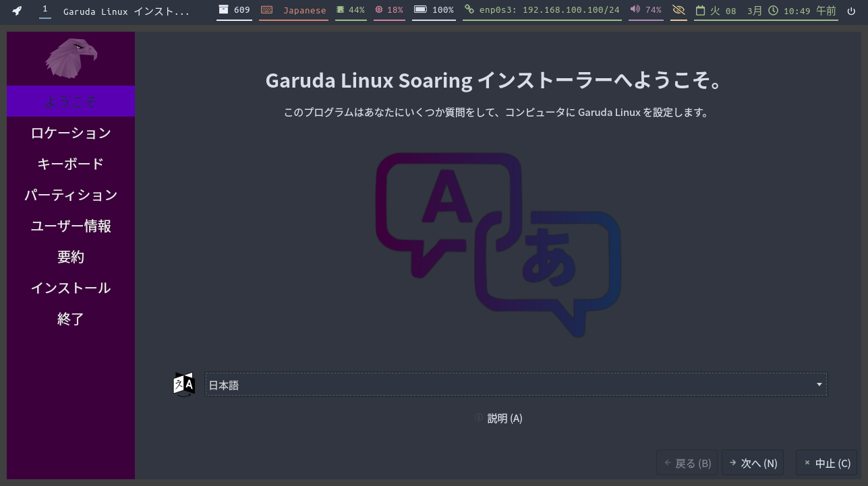Click the welcome heading text
The width and height of the screenshot is (868, 486).
pyautogui.click(x=496, y=81)
